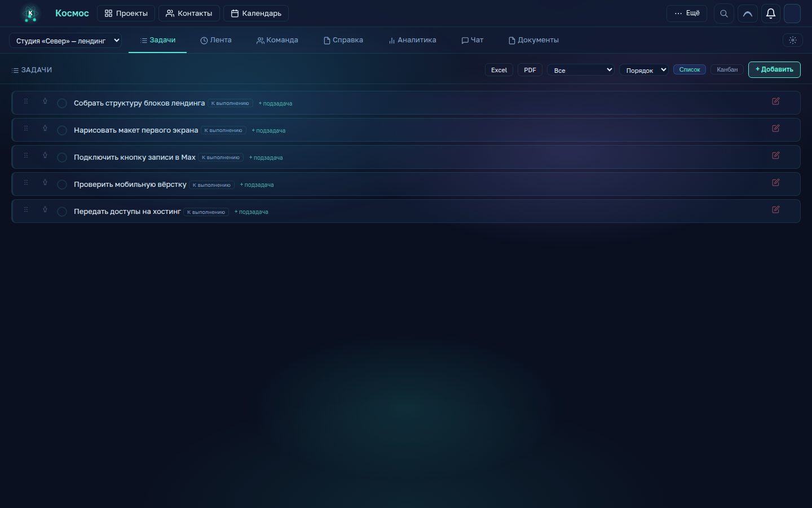
Task: Check off "Подключить кнопку записи в Max"
Action: (x=62, y=157)
